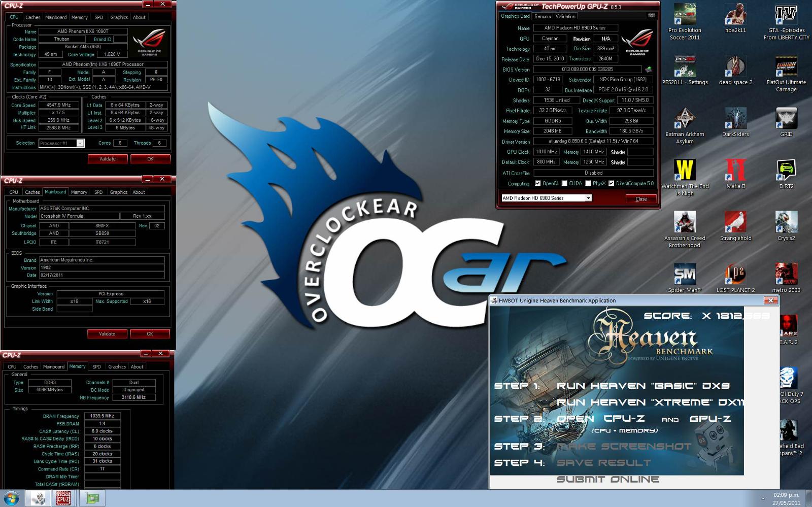Launch GTA Episodes From Liberty City icon

tap(786, 22)
